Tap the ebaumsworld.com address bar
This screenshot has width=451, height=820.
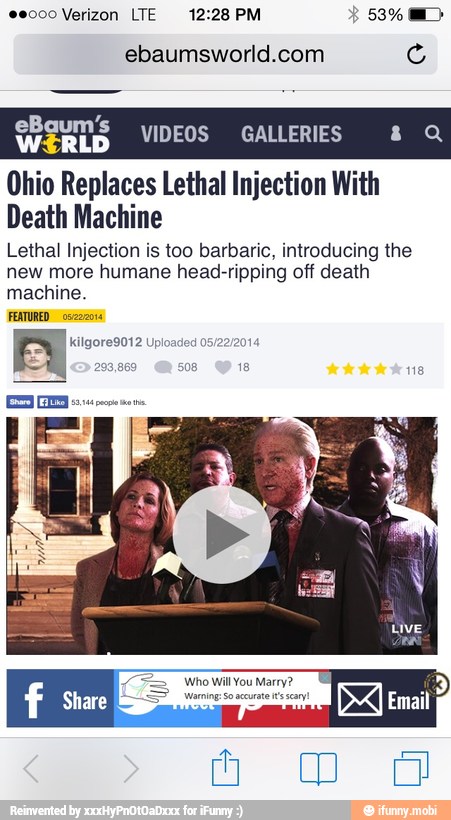(225, 54)
